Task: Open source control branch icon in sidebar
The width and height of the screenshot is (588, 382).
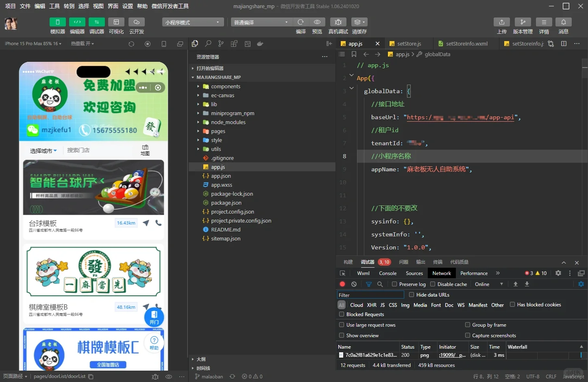Action: (x=221, y=44)
